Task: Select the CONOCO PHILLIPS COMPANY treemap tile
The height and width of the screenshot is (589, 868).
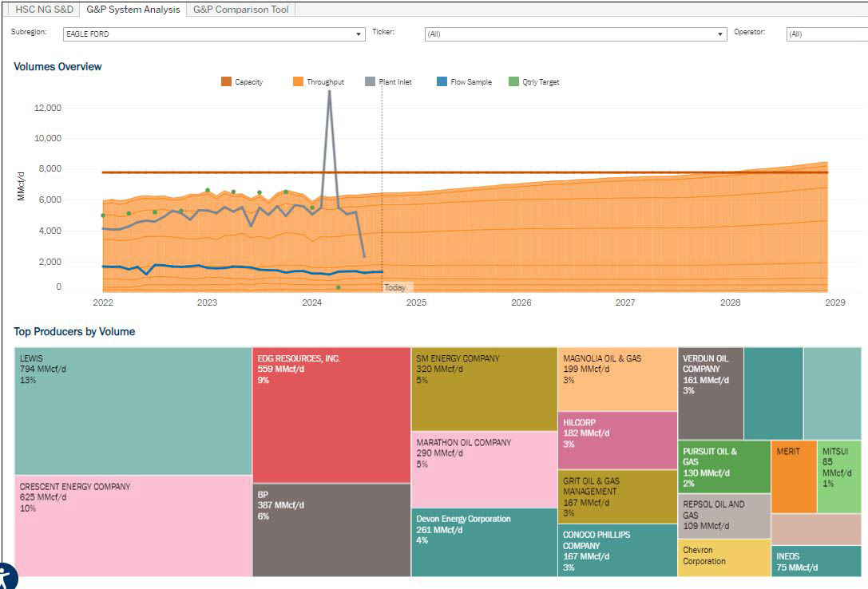Action: [x=618, y=550]
